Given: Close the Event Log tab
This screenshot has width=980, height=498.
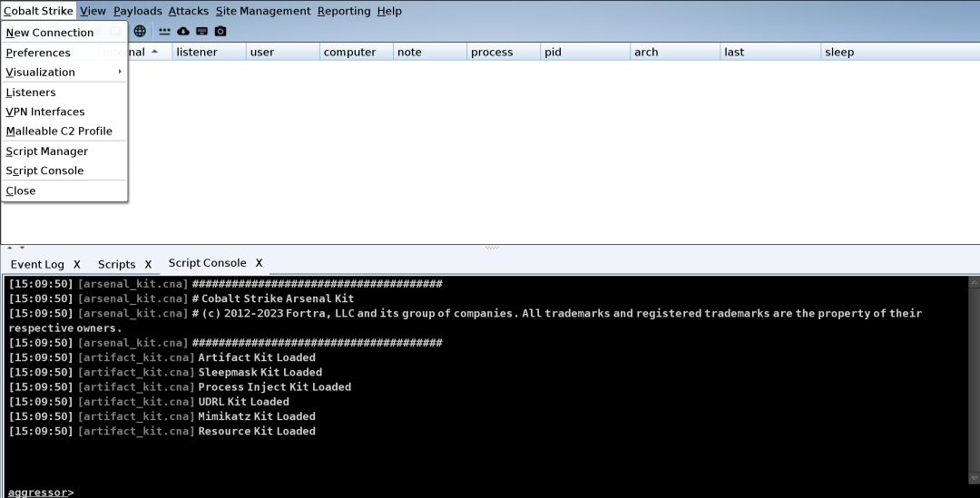Looking at the screenshot, I should [77, 264].
